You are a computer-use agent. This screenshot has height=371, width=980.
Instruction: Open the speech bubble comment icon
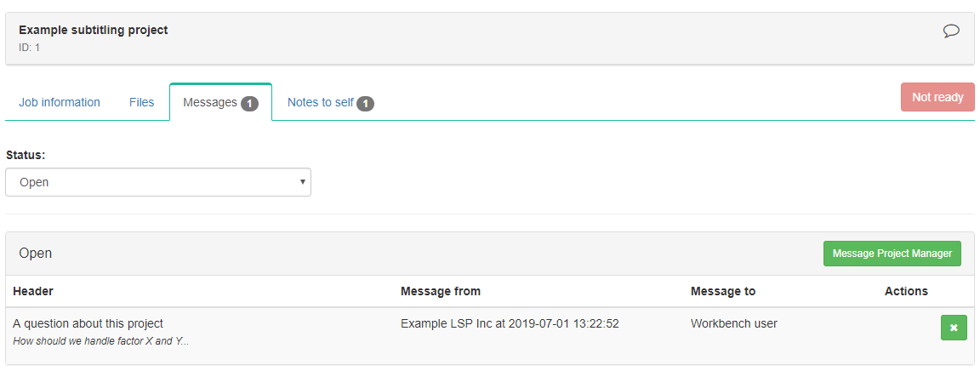click(951, 31)
